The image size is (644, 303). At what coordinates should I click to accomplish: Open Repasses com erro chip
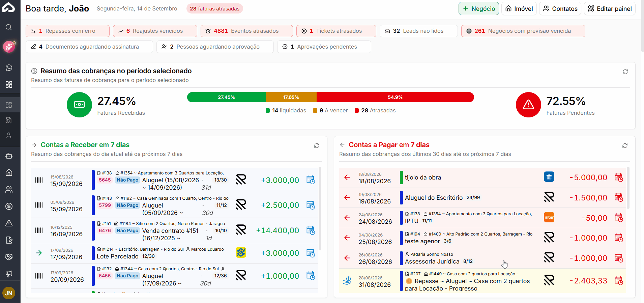pos(67,31)
